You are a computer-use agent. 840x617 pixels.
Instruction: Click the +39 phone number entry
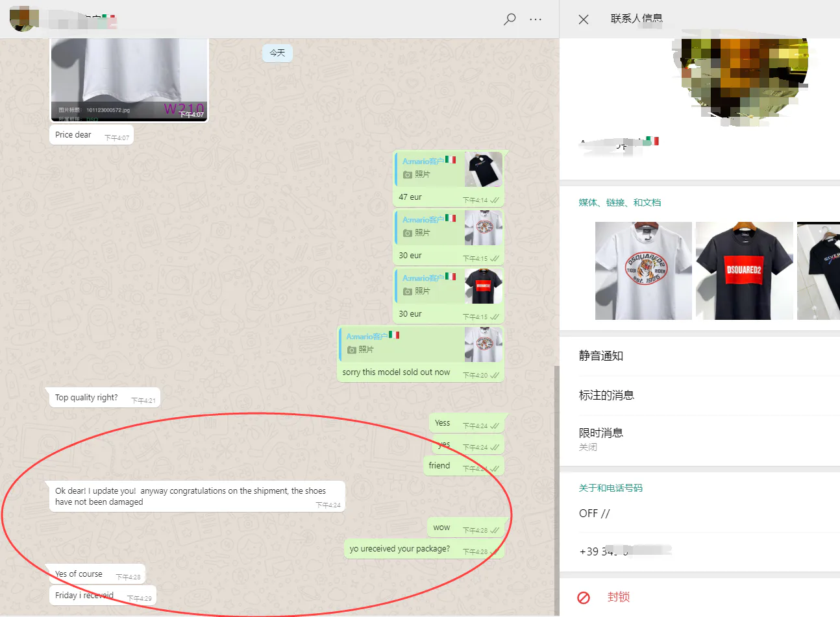624,551
